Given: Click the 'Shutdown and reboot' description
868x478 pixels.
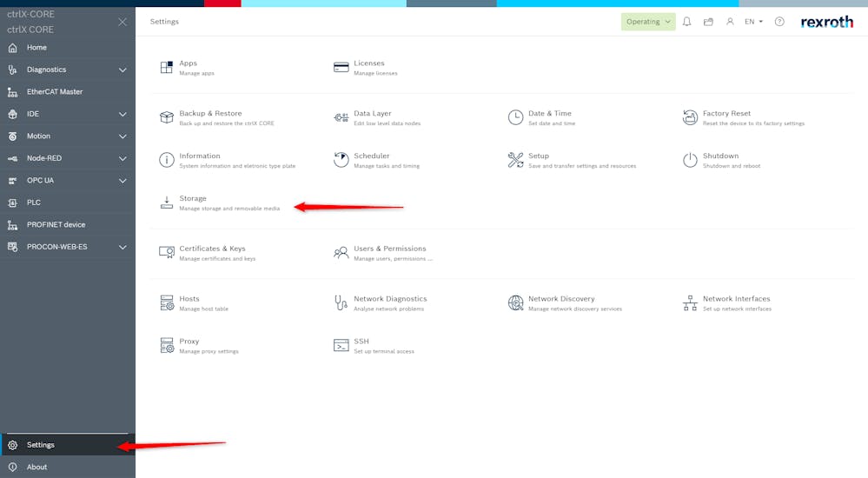Looking at the screenshot, I should tap(732, 166).
